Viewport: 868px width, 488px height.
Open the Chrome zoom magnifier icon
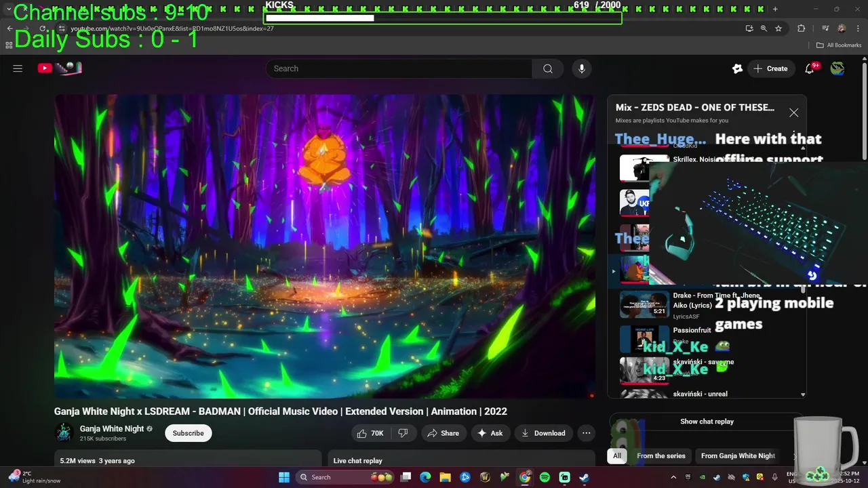coord(764,28)
